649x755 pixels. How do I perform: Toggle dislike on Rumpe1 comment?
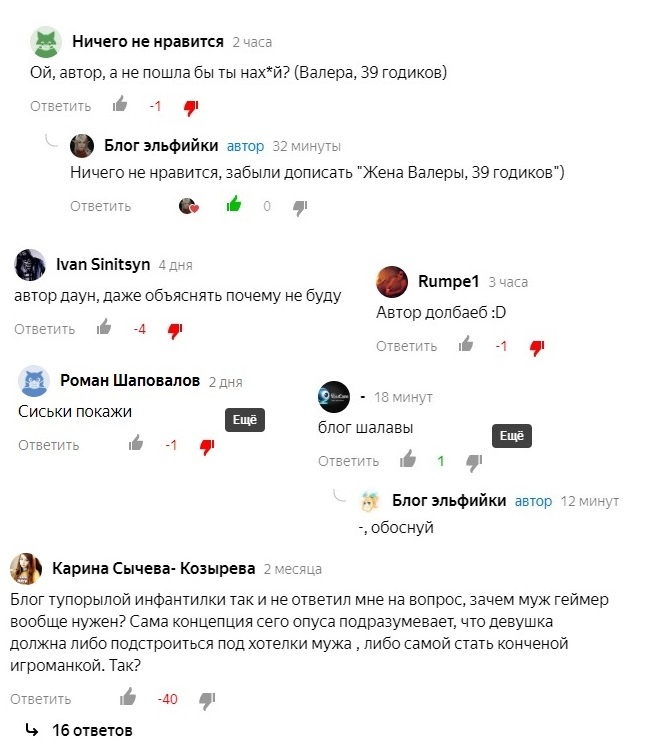(537, 348)
